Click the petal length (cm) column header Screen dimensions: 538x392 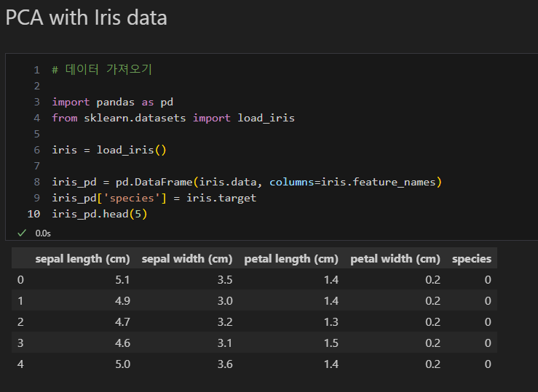tap(291, 259)
